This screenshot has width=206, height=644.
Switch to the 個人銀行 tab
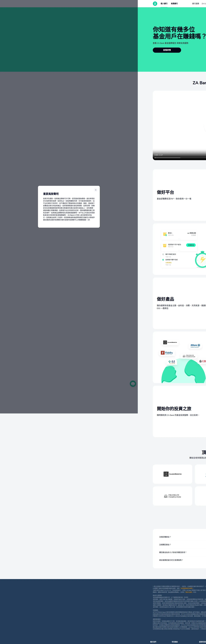pos(164,4)
